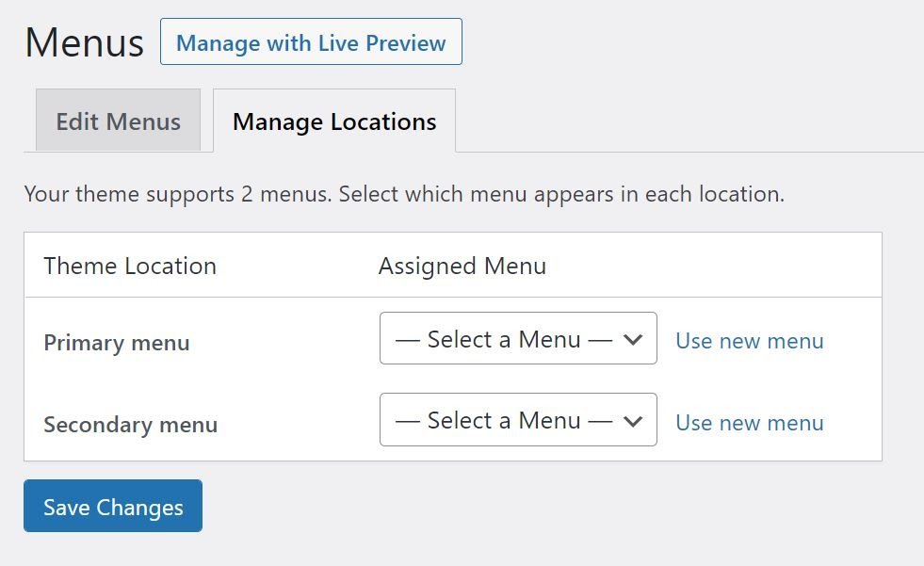The width and height of the screenshot is (924, 566).
Task: Click the Theme Location column header
Action: coord(129,266)
